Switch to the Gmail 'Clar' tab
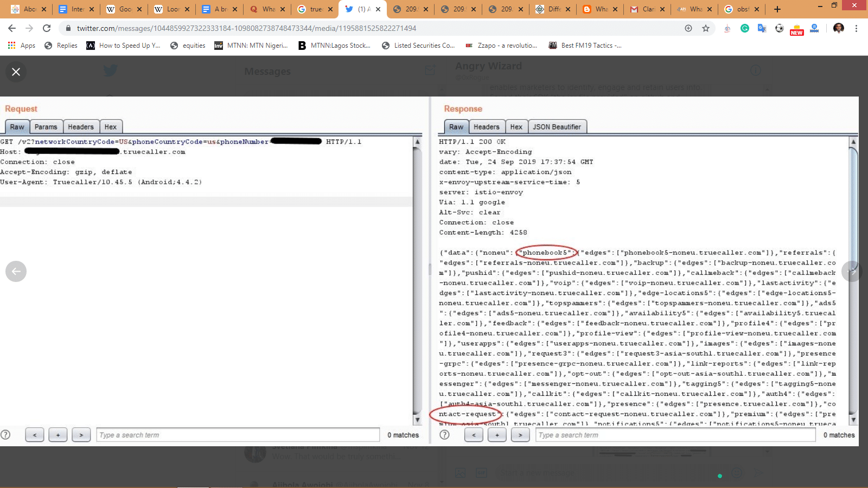This screenshot has height=488, width=868. click(x=647, y=9)
